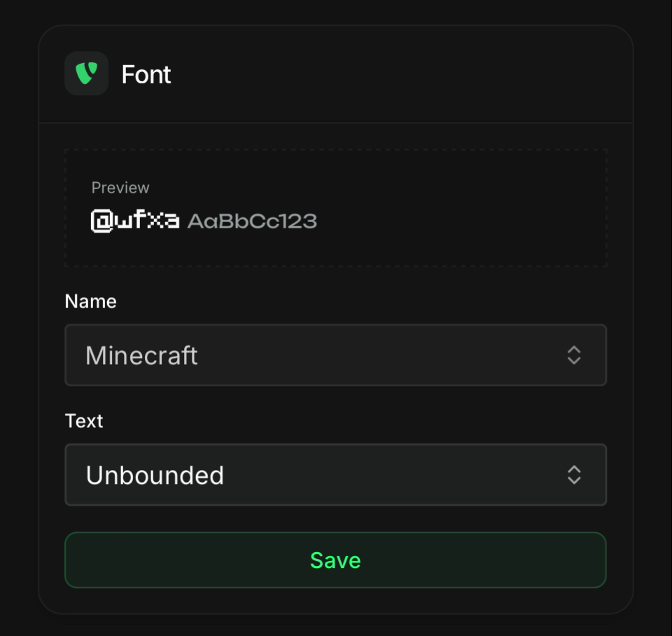Image resolution: width=672 pixels, height=636 pixels.
Task: Click the Font panel heading
Action: (x=146, y=75)
